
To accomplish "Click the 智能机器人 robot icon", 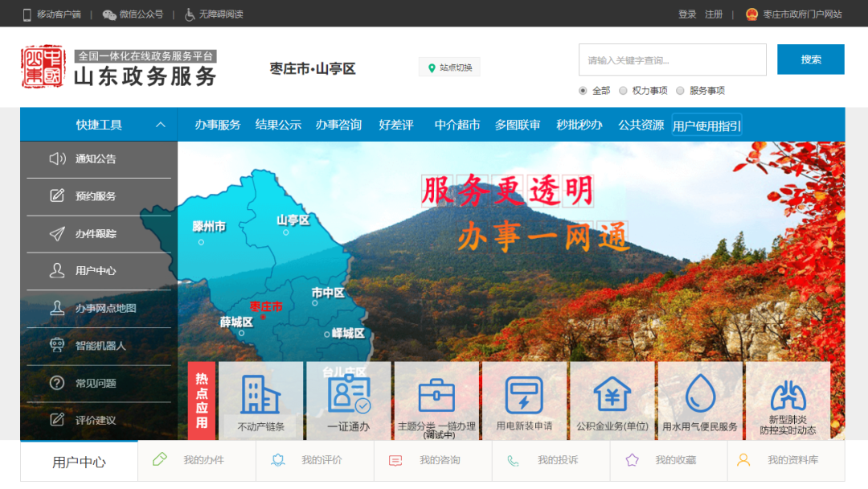I will click(57, 345).
